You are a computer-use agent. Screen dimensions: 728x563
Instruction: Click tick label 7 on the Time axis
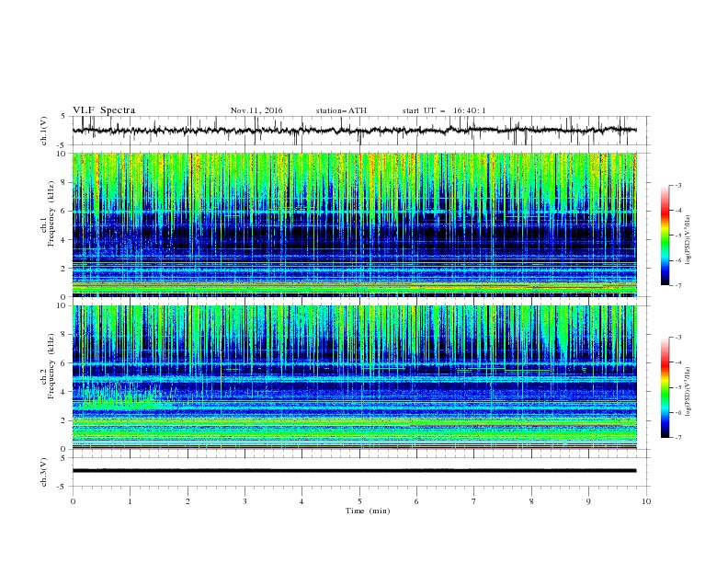pos(474,501)
